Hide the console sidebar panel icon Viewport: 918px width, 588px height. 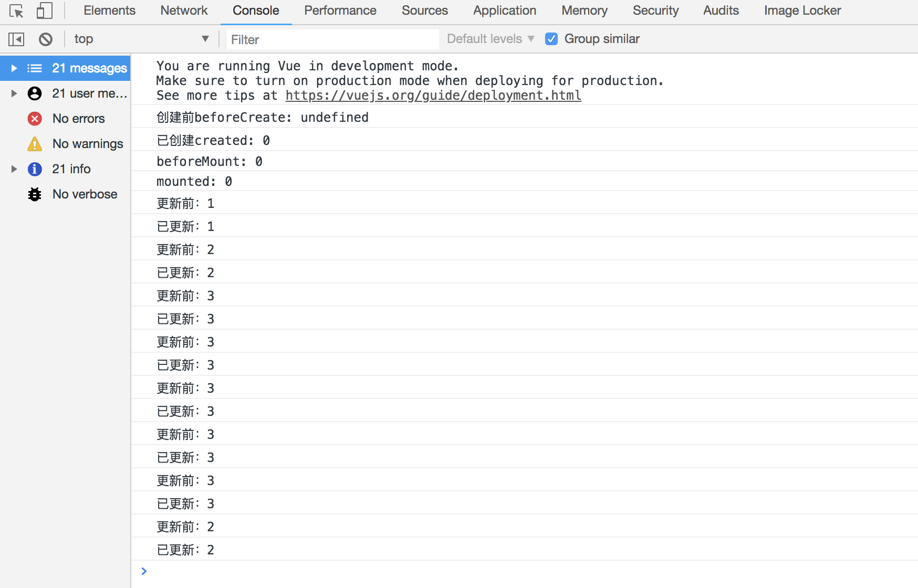pos(16,39)
